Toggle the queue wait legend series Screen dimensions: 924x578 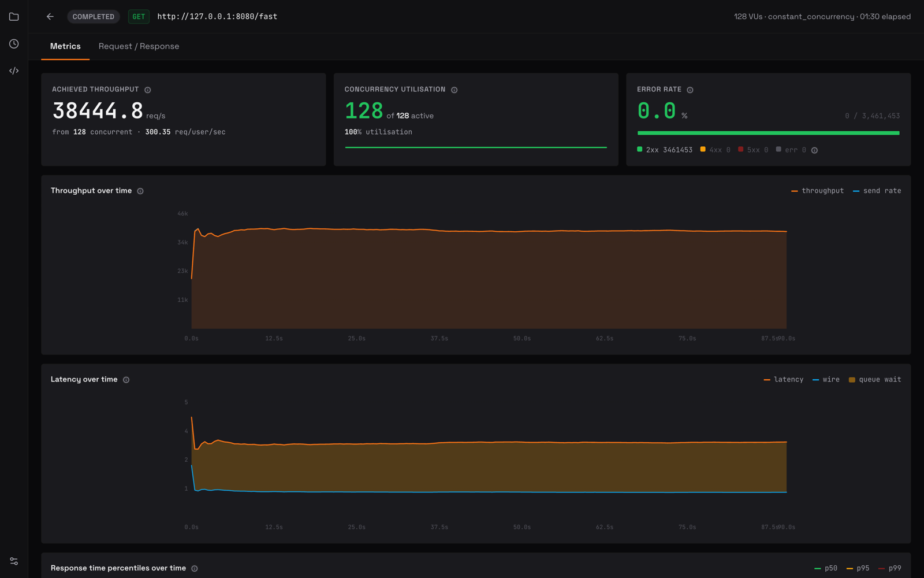pyautogui.click(x=875, y=380)
